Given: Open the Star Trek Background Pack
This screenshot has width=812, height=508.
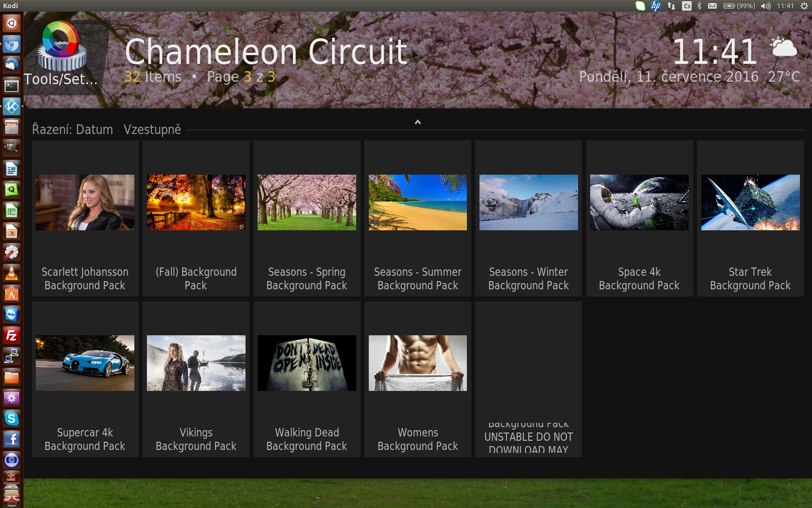Looking at the screenshot, I should (750, 219).
